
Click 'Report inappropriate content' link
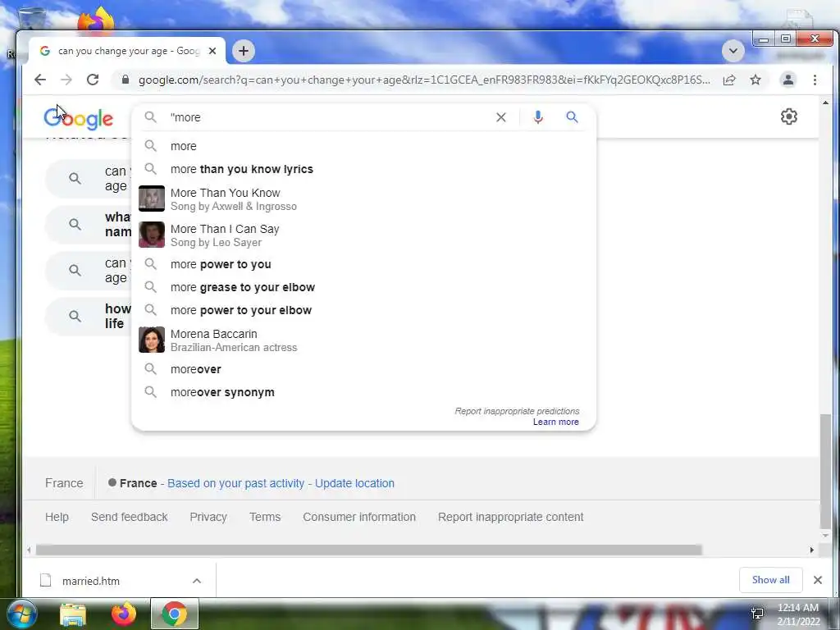pos(510,517)
